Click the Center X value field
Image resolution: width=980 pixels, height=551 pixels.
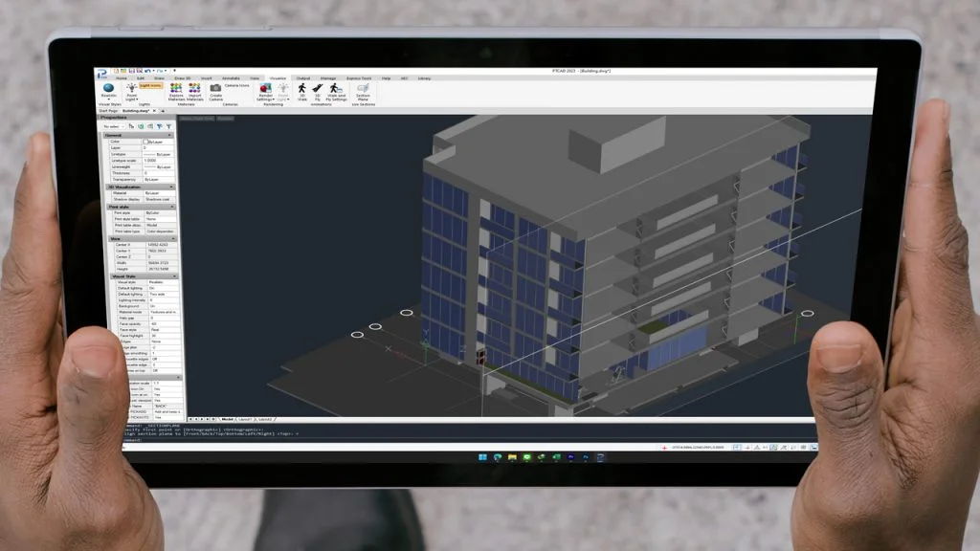163,245
